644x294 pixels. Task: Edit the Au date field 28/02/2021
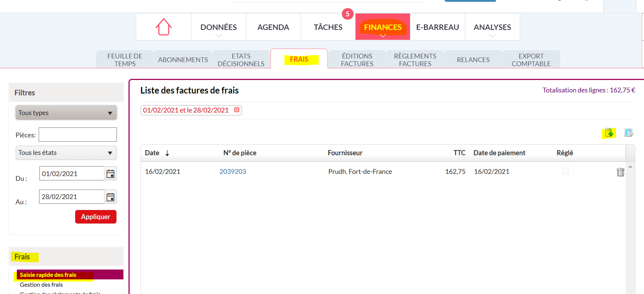72,196
